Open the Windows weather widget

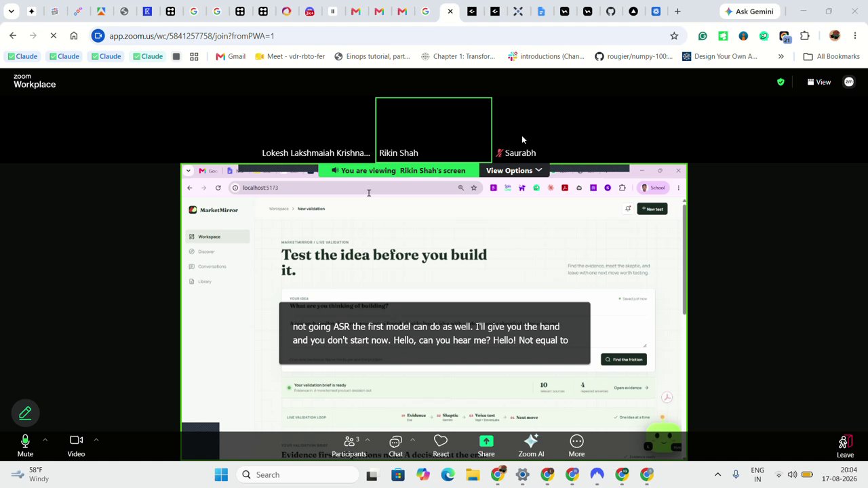(28, 474)
